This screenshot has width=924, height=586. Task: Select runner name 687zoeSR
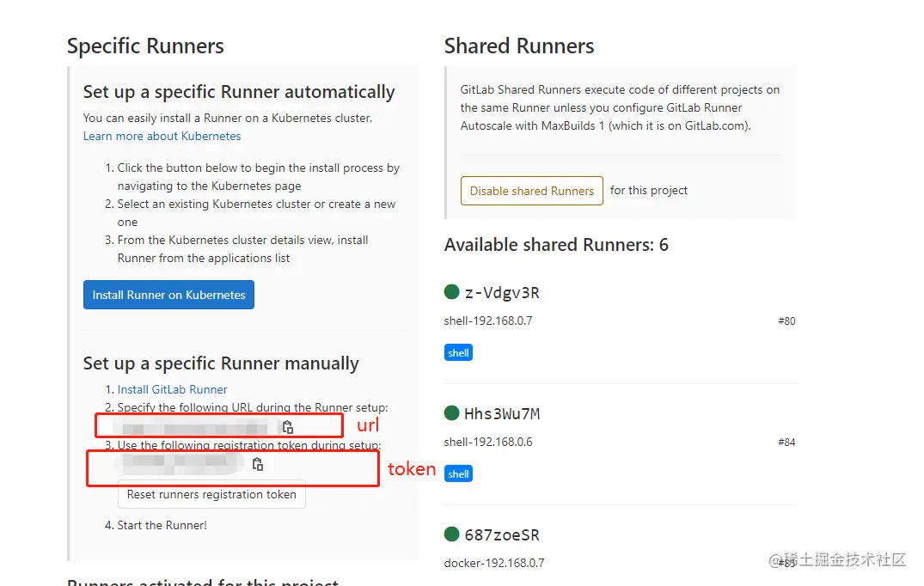click(502, 535)
